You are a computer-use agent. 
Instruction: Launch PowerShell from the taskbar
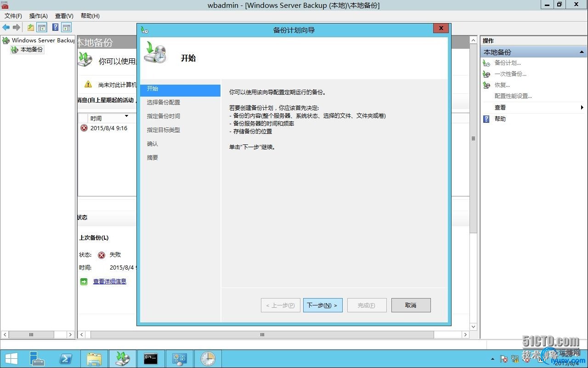66,359
